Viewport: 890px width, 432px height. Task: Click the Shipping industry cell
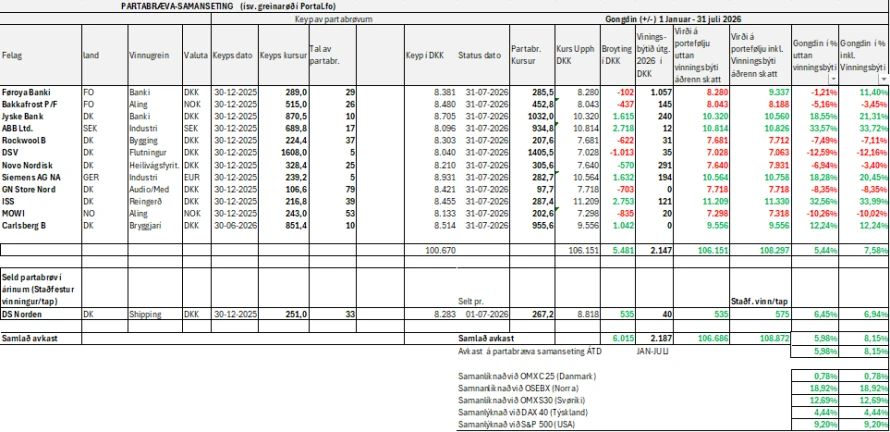point(154,314)
